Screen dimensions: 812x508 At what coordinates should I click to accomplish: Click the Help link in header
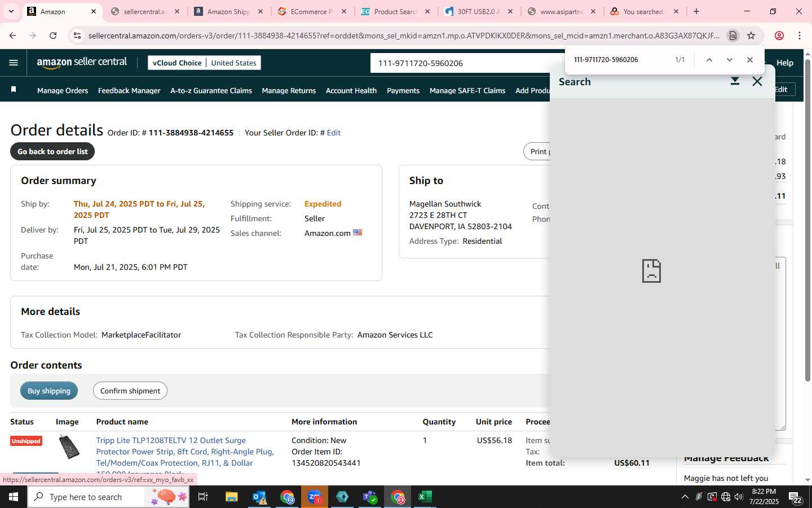785,63
